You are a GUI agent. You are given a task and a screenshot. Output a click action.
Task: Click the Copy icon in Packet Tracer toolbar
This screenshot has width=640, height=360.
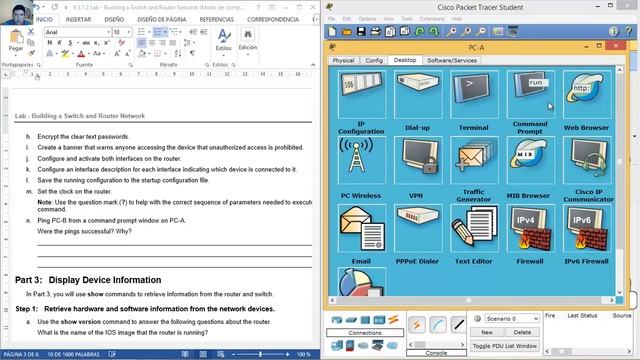point(390,31)
